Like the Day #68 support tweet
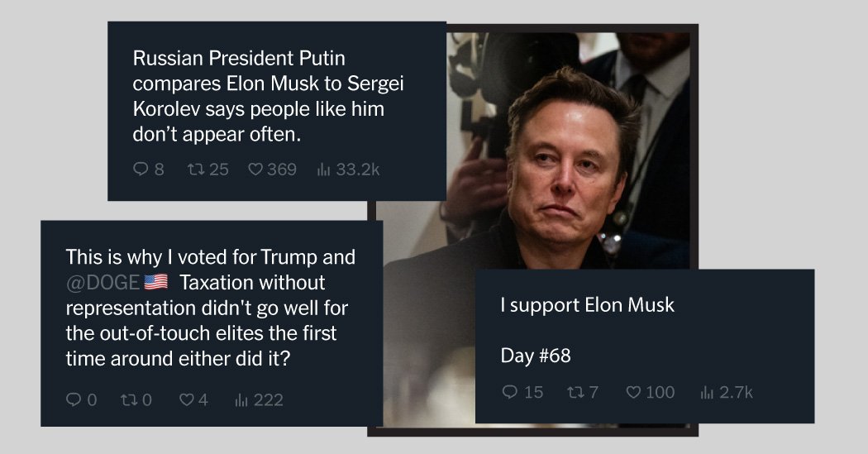The image size is (868, 454). pyautogui.click(x=633, y=392)
